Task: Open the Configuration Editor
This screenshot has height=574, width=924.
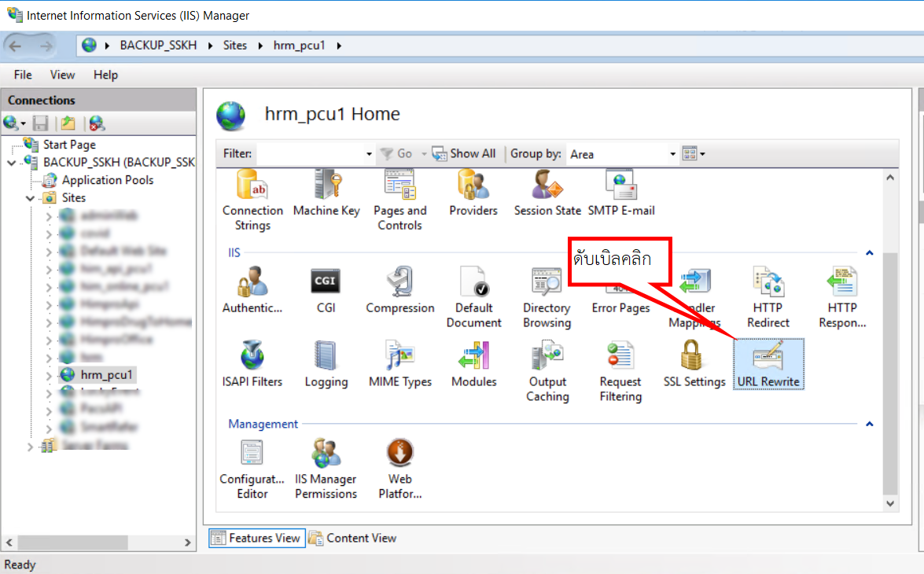Action: click(252, 468)
